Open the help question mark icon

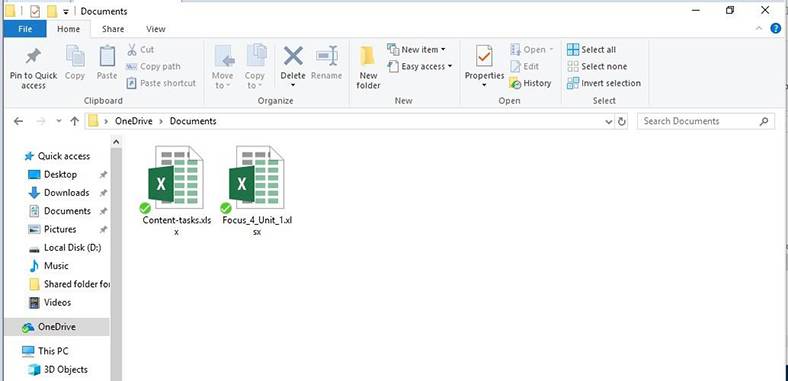coord(776,29)
